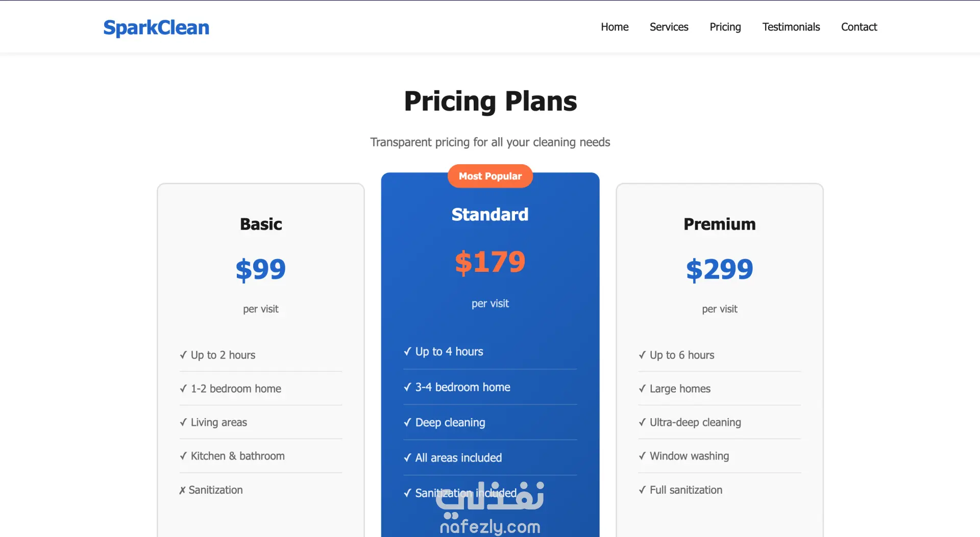
Task: Go to the Home nav link
Action: tap(615, 27)
